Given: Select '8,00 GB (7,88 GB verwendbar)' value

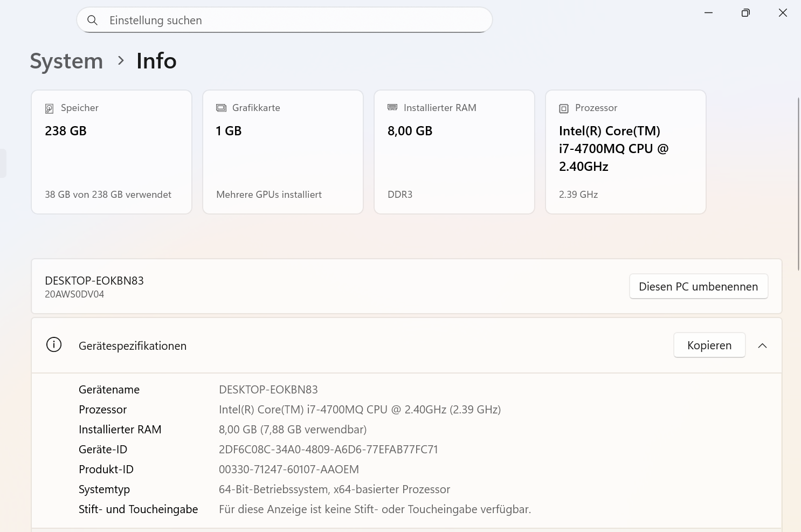Looking at the screenshot, I should pos(293,430).
